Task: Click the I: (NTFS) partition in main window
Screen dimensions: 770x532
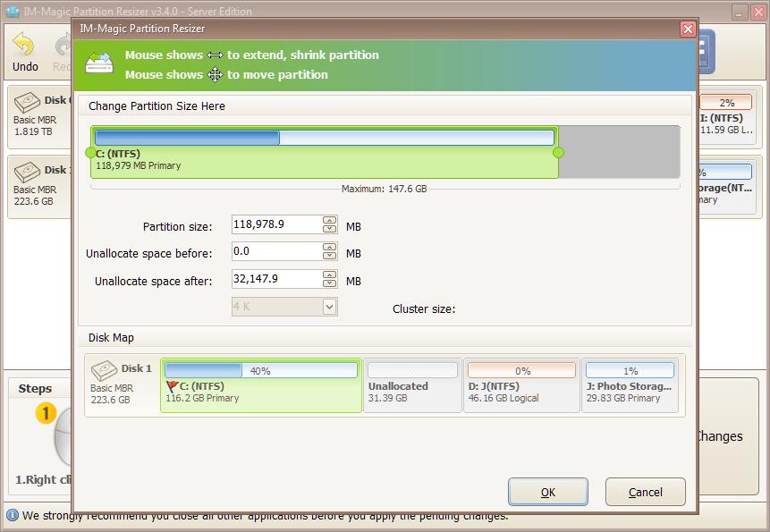Action: click(x=727, y=116)
